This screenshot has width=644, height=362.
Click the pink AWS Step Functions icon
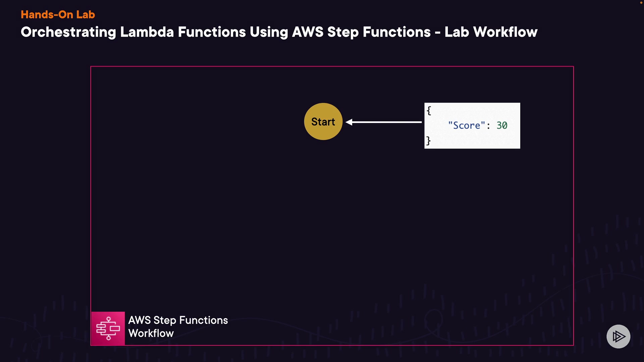[108, 328]
